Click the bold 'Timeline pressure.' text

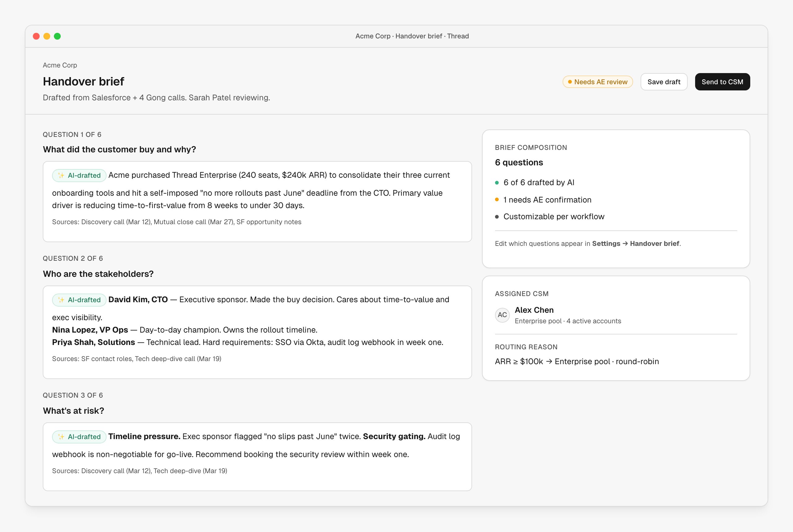click(144, 436)
